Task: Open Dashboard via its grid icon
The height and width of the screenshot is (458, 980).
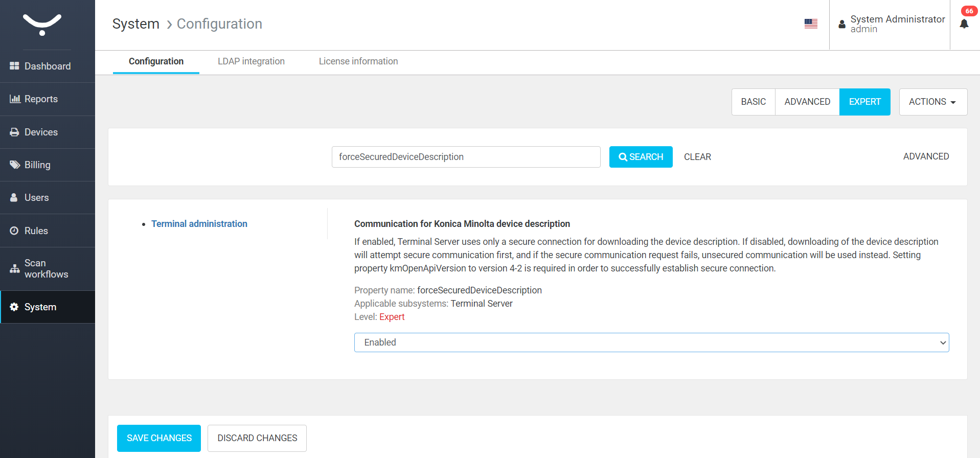Action: click(x=14, y=66)
